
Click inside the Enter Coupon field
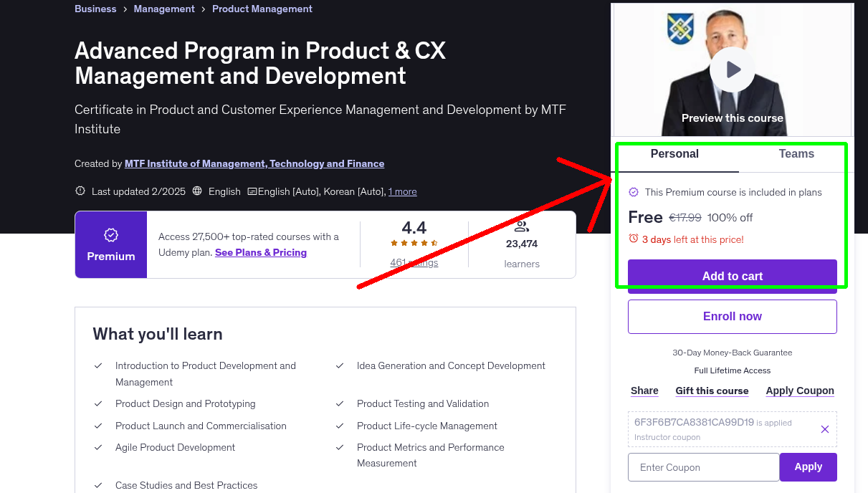tap(703, 466)
